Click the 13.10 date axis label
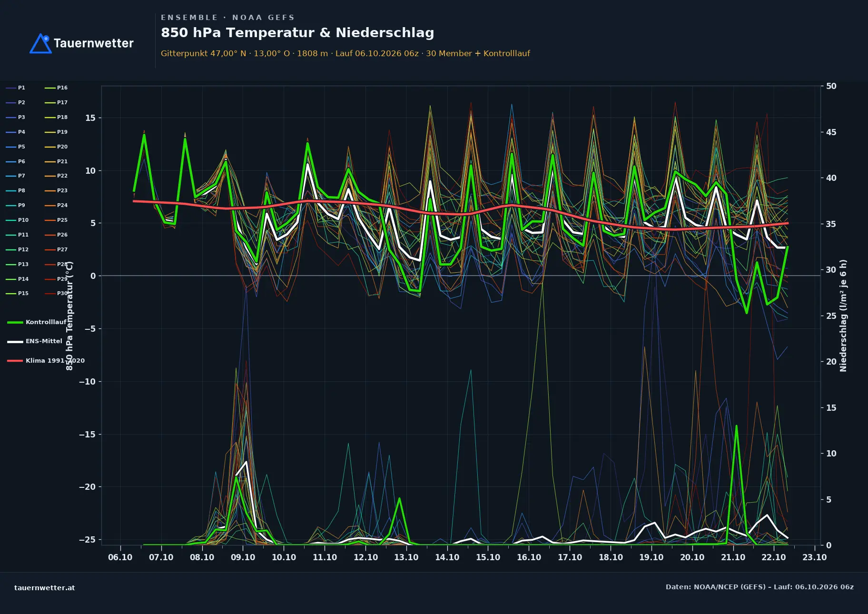 click(406, 557)
